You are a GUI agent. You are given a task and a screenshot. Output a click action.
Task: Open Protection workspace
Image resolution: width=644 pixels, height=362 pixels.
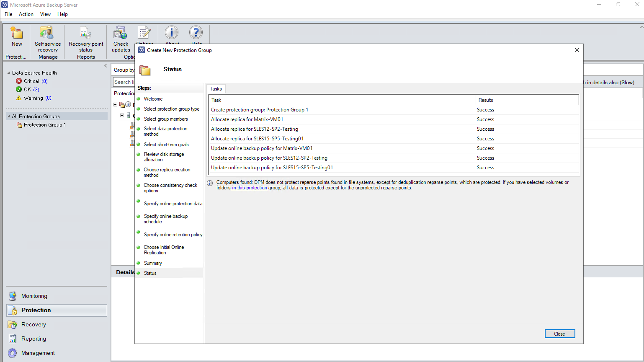(x=57, y=310)
